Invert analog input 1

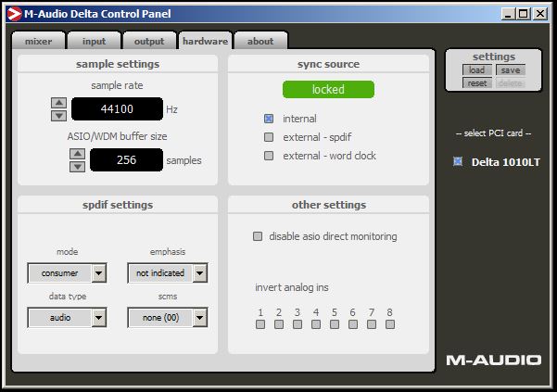(x=260, y=324)
